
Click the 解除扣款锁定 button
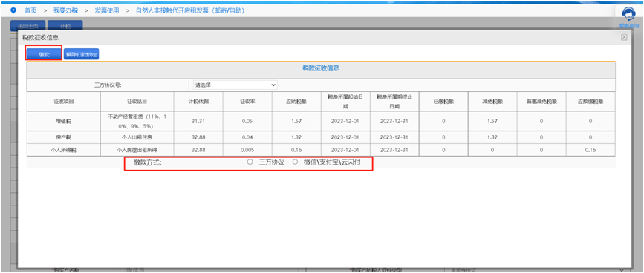click(81, 54)
